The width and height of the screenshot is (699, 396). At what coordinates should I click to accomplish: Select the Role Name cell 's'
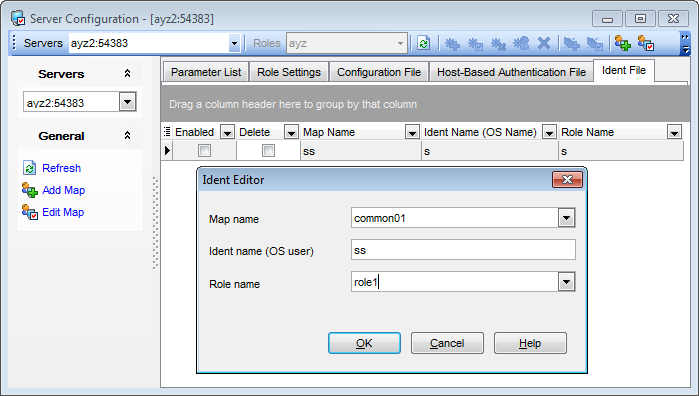[621, 151]
